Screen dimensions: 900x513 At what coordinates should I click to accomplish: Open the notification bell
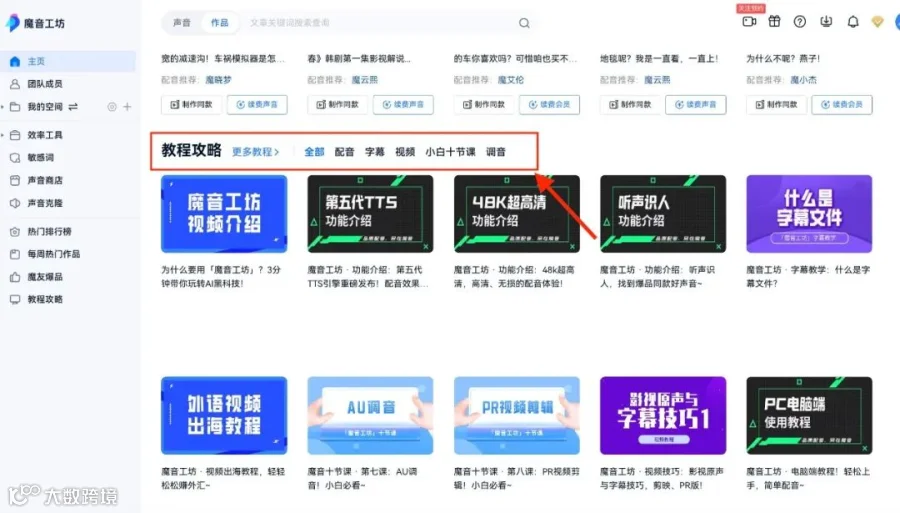[853, 22]
